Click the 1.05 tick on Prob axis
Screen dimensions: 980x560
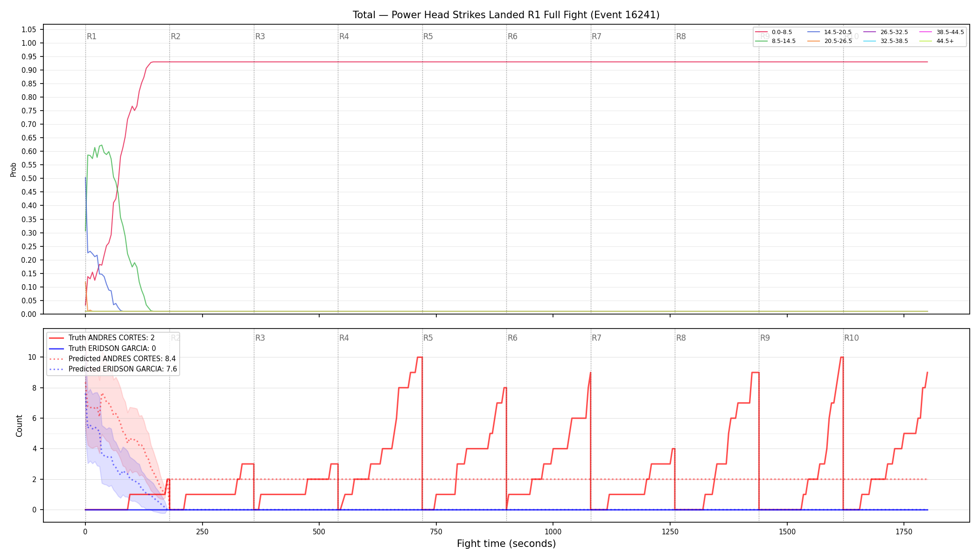(28, 29)
